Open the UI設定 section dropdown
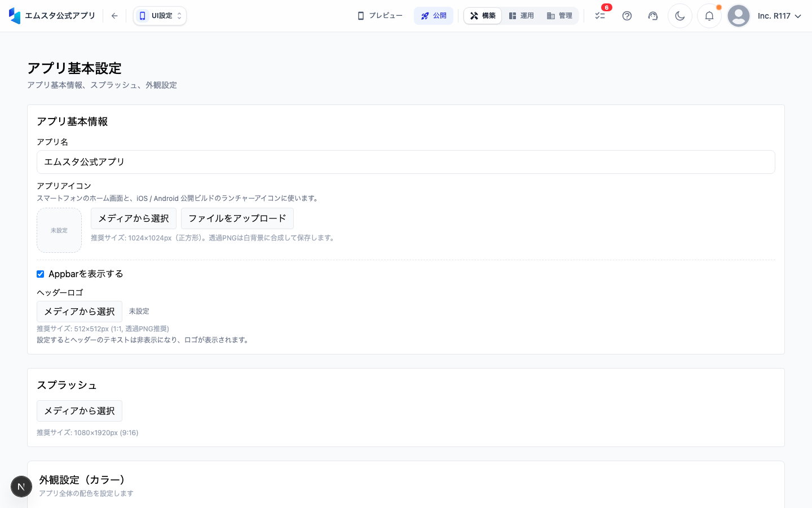Image resolution: width=812 pixels, height=508 pixels. pos(160,16)
